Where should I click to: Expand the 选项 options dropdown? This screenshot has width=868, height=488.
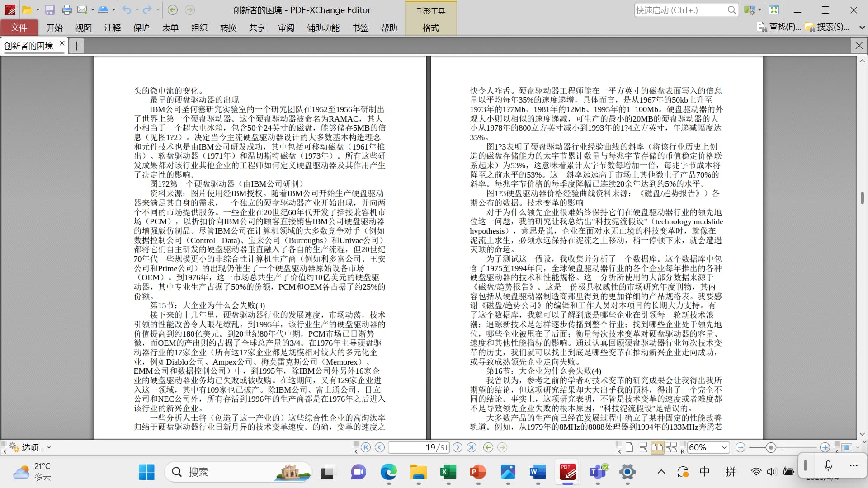click(x=49, y=447)
